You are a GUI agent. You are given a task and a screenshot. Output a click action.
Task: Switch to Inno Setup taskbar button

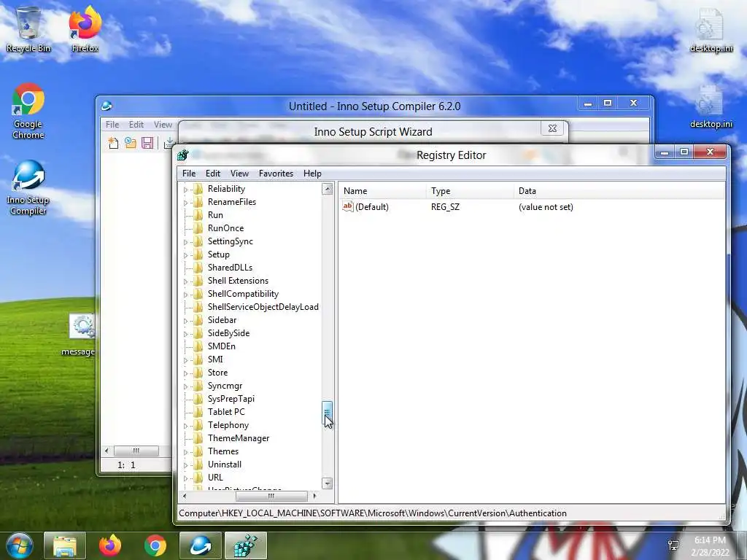tap(201, 545)
